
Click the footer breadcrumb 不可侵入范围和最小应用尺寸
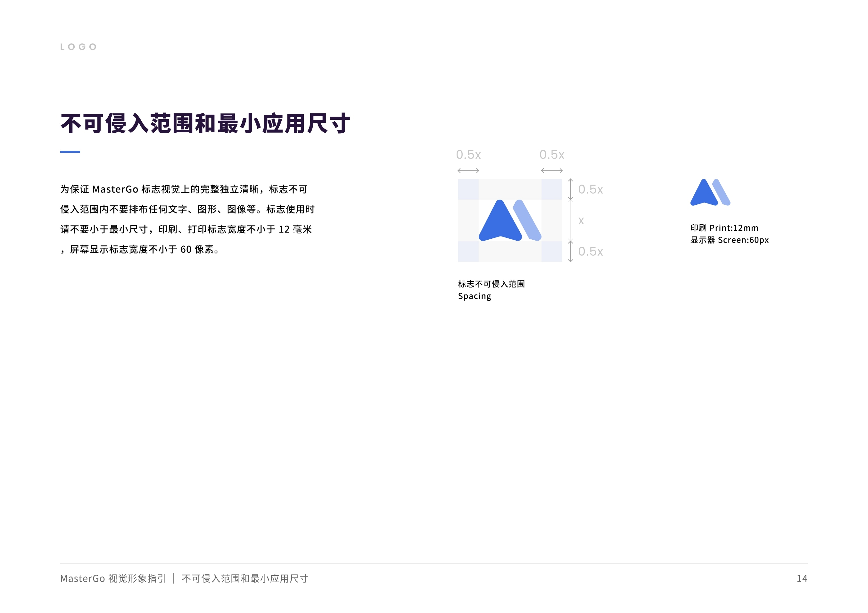point(245,578)
